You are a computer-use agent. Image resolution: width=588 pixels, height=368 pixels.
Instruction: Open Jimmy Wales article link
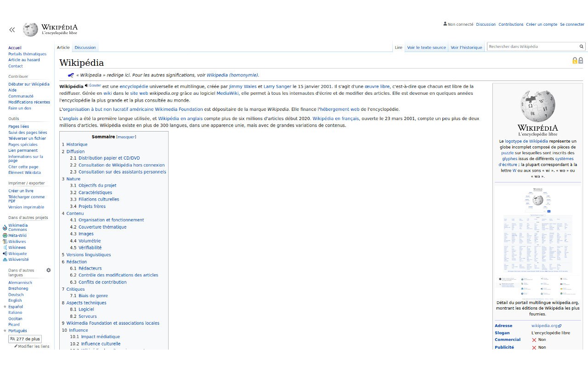(x=243, y=86)
